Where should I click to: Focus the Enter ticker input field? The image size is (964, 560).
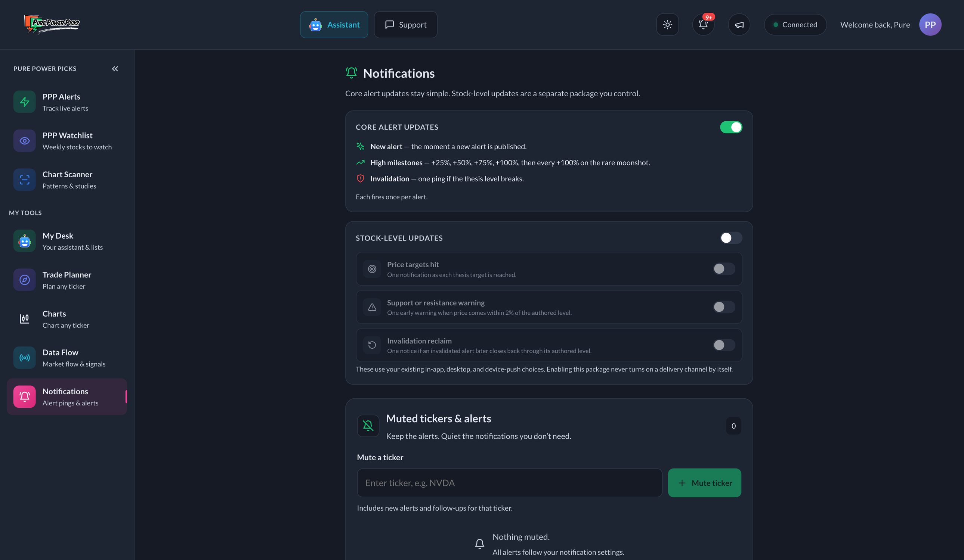[x=509, y=483]
